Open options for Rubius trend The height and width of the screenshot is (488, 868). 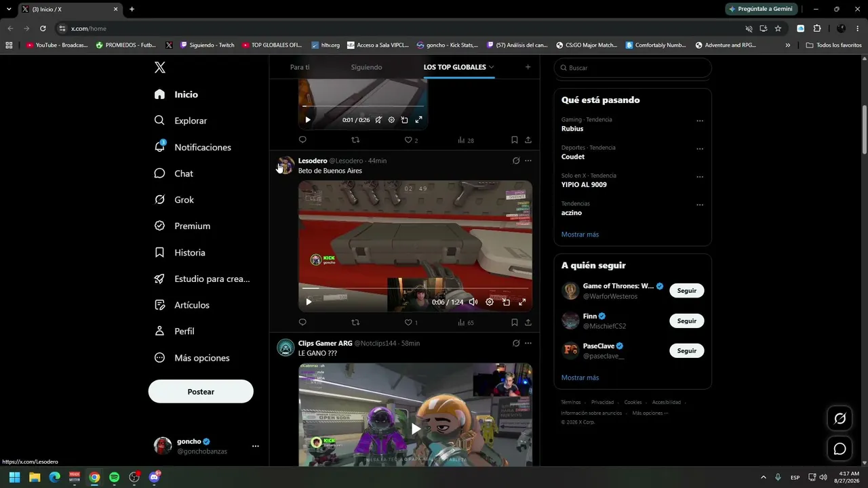coord(700,121)
